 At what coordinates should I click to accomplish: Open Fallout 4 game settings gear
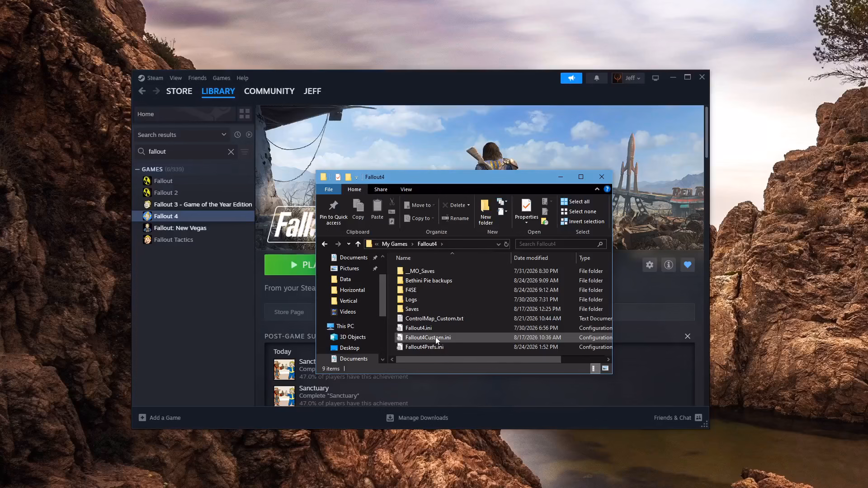pos(650,265)
